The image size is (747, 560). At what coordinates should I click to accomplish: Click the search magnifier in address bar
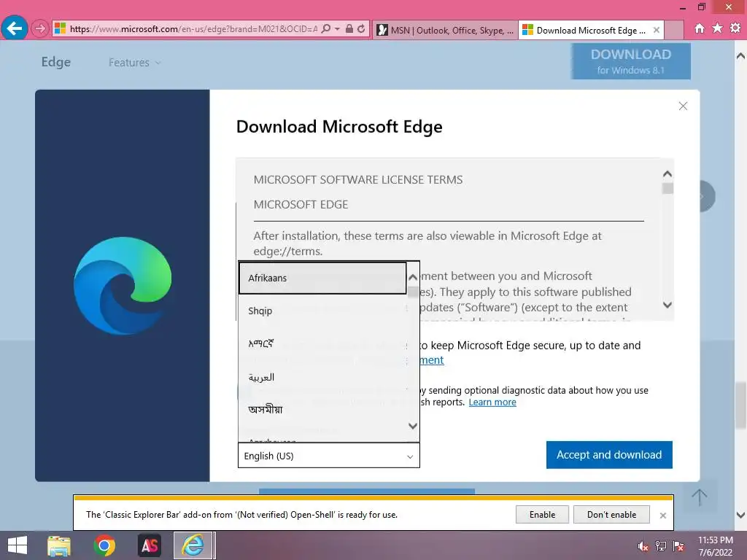point(326,28)
